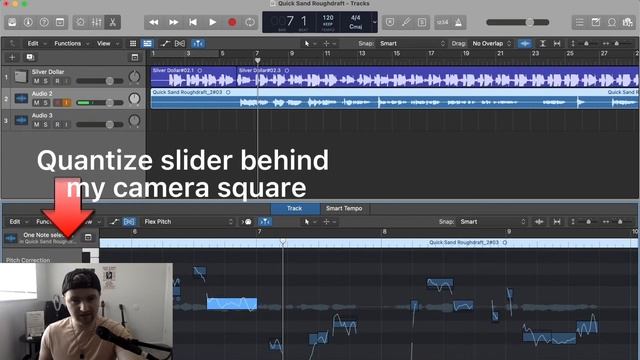The image size is (640, 360).
Task: Open the LCD display mode dropdown arrow
Action: pyautogui.click(x=374, y=22)
